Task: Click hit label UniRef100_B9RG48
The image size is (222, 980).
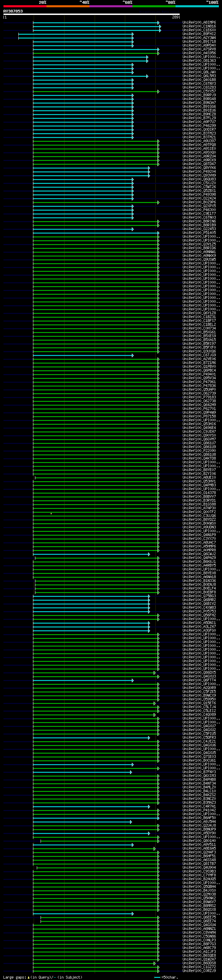Action: click(199, 99)
